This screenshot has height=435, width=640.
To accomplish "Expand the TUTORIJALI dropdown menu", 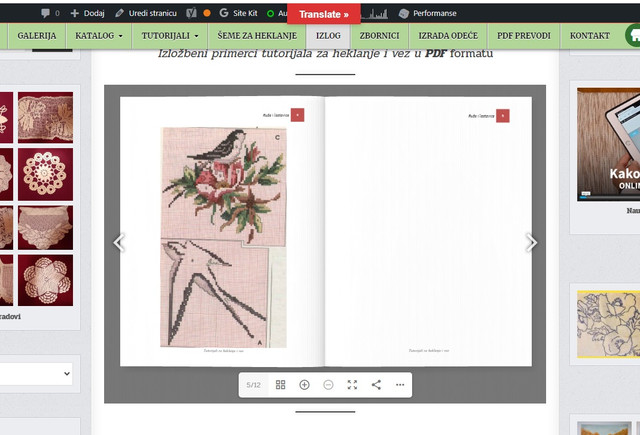I will click(170, 36).
